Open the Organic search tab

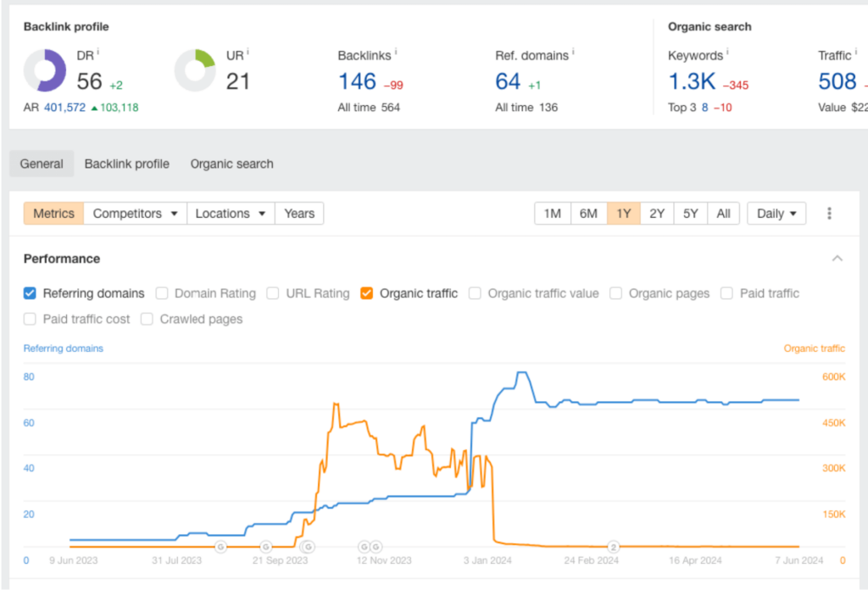coord(231,164)
